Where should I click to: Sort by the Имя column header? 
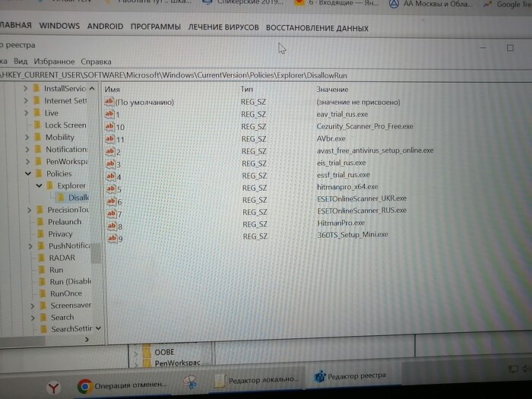pos(112,89)
